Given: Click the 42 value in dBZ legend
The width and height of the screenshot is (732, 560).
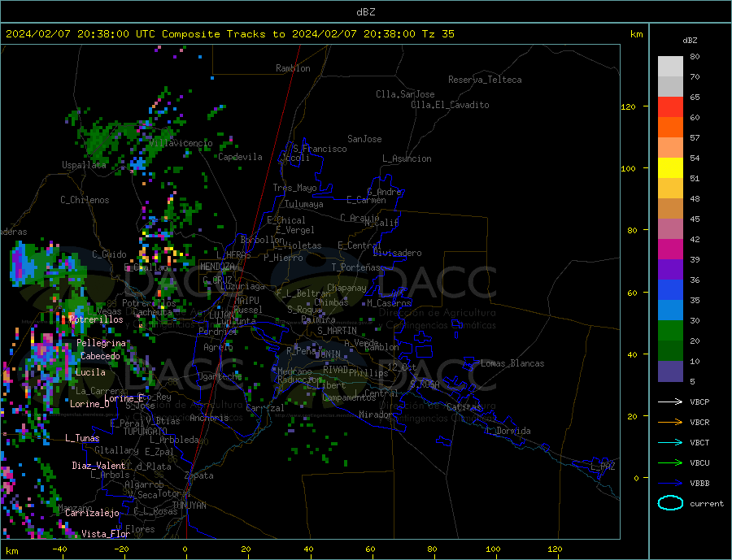Looking at the screenshot, I should (695, 240).
